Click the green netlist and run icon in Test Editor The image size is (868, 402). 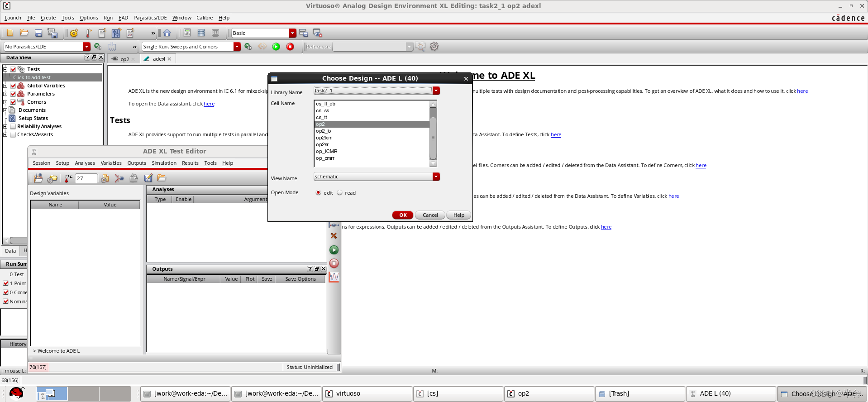[x=334, y=250]
